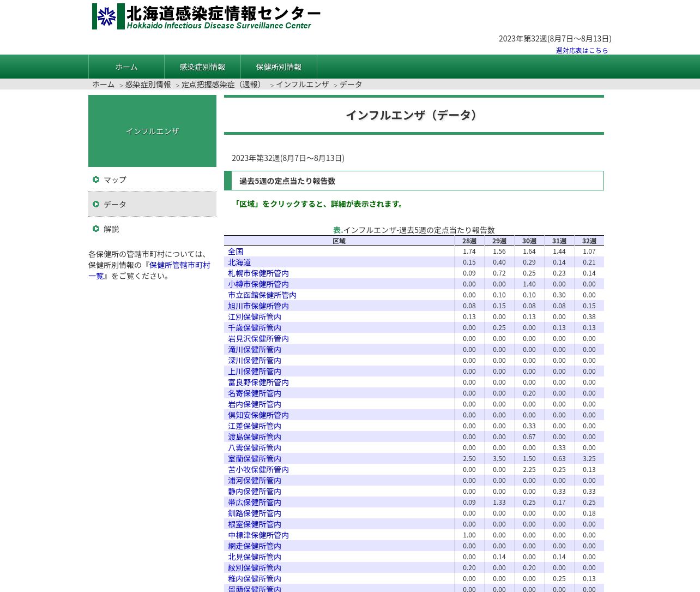Open the 感染症別情報 navigation tab

[202, 67]
